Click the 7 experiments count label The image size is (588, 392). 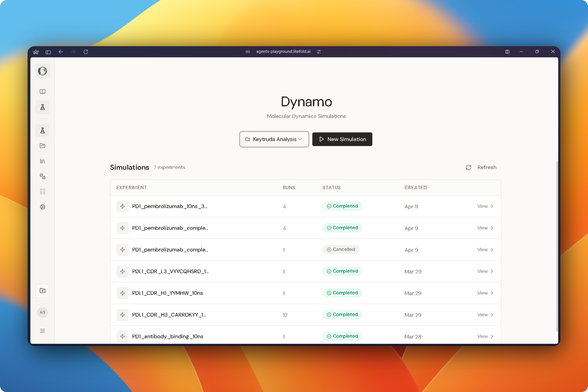tap(169, 167)
